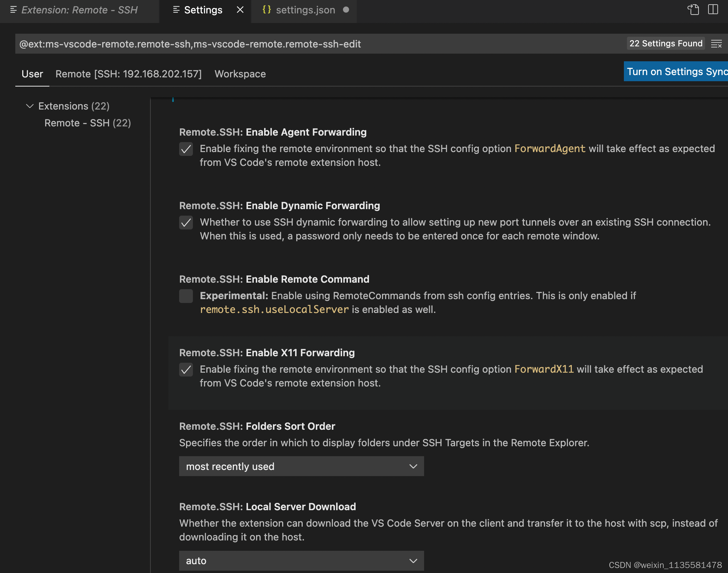
Task: Click Enable X11 Forwarding setting title
Action: [x=267, y=353]
